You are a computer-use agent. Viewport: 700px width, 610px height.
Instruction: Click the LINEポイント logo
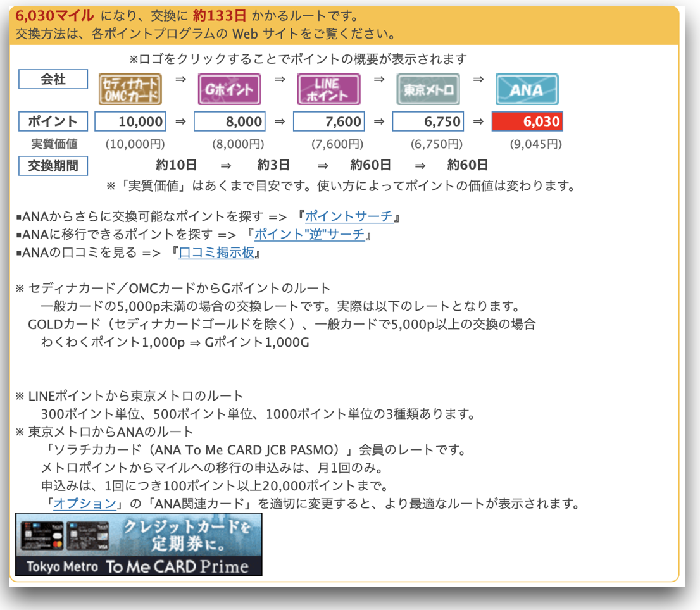tap(328, 89)
